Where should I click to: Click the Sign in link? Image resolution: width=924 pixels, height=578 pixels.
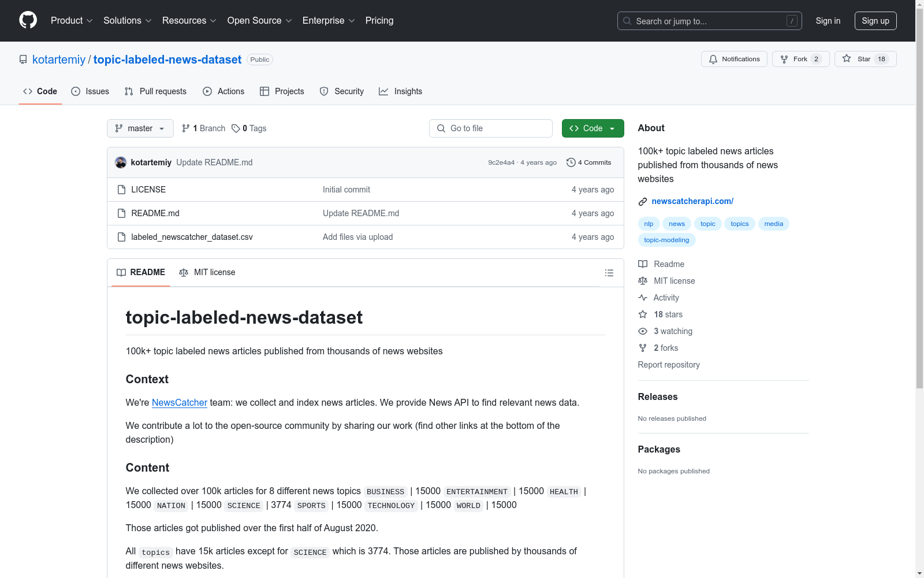(828, 21)
